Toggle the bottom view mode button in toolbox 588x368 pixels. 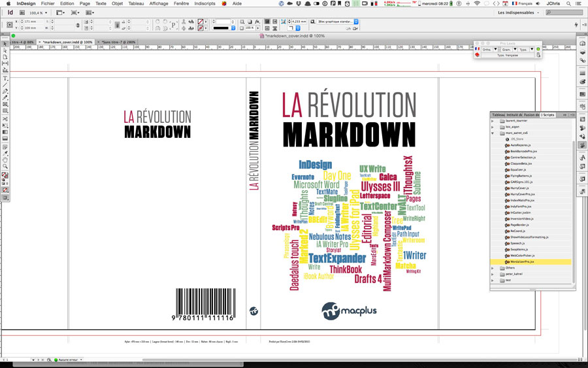pyautogui.click(x=5, y=197)
